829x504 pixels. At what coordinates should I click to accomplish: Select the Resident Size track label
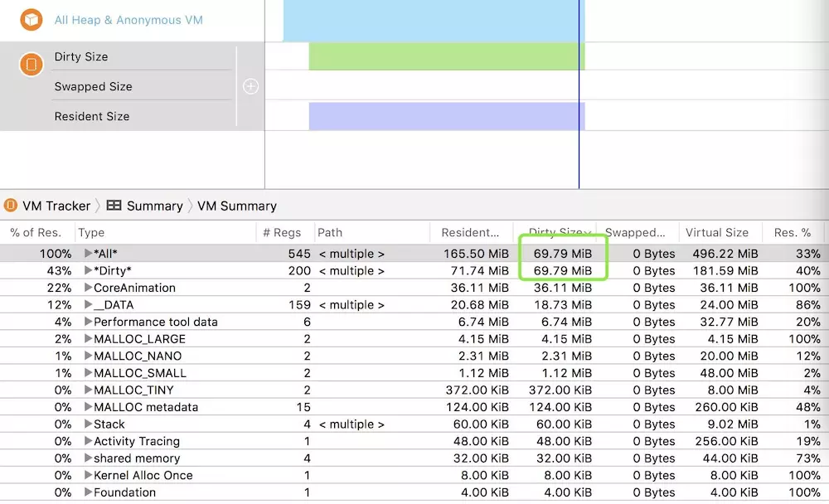point(91,116)
